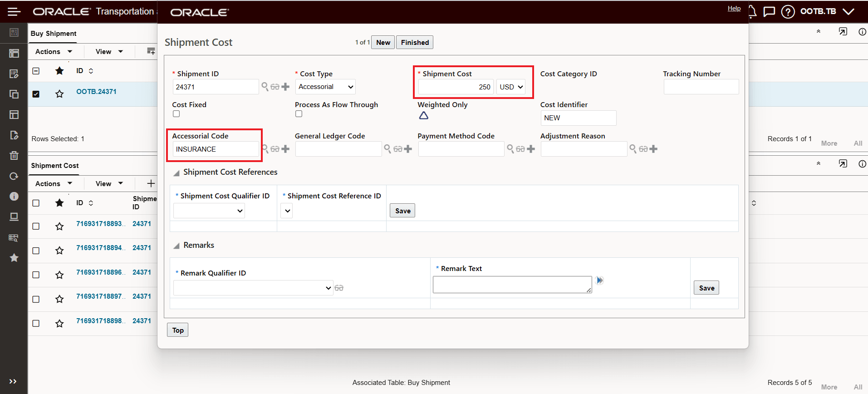Favorite row 716931718893 with star
This screenshot has width=868, height=394.
pyautogui.click(x=59, y=226)
